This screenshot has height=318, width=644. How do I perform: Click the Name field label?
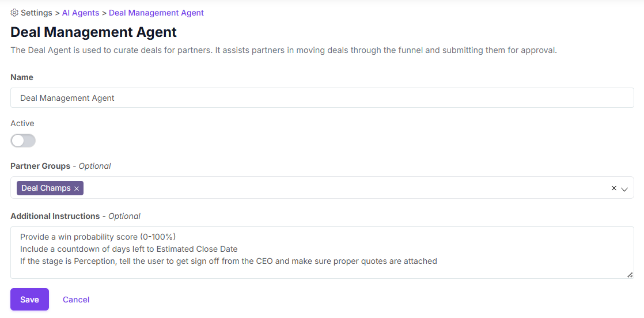(x=22, y=77)
